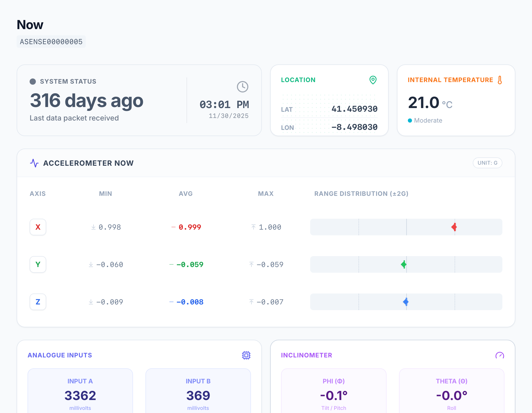The image size is (532, 413).
Task: Click the red X-axis range marker
Action: point(454,227)
